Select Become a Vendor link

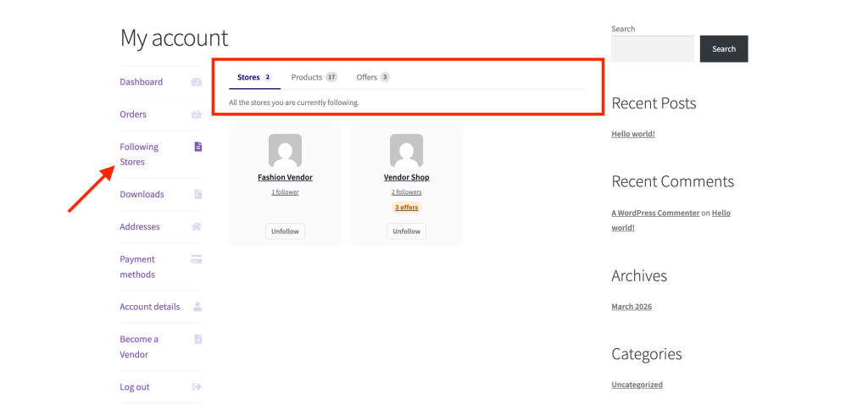point(139,347)
